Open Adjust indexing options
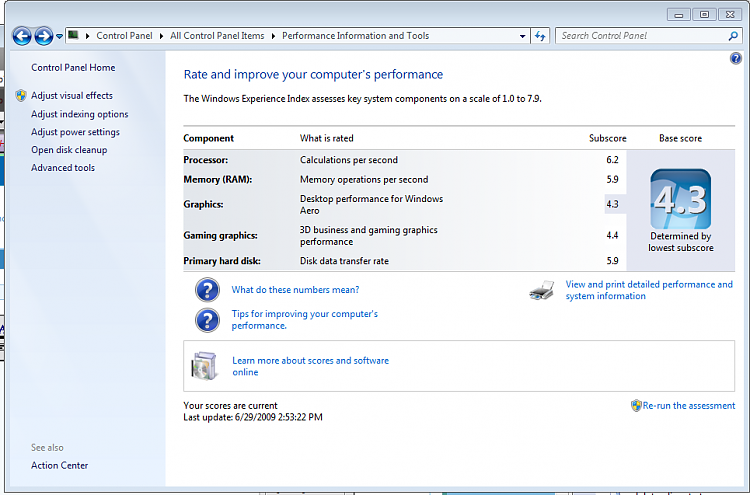Image resolution: width=750 pixels, height=495 pixels. click(x=79, y=114)
